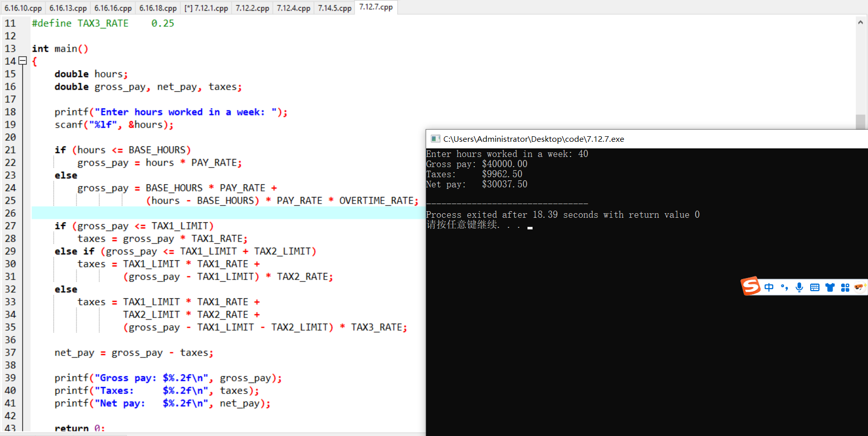Click the printf 'Enter hours worked' line
Screen dimensions: 868x436
click(171, 112)
